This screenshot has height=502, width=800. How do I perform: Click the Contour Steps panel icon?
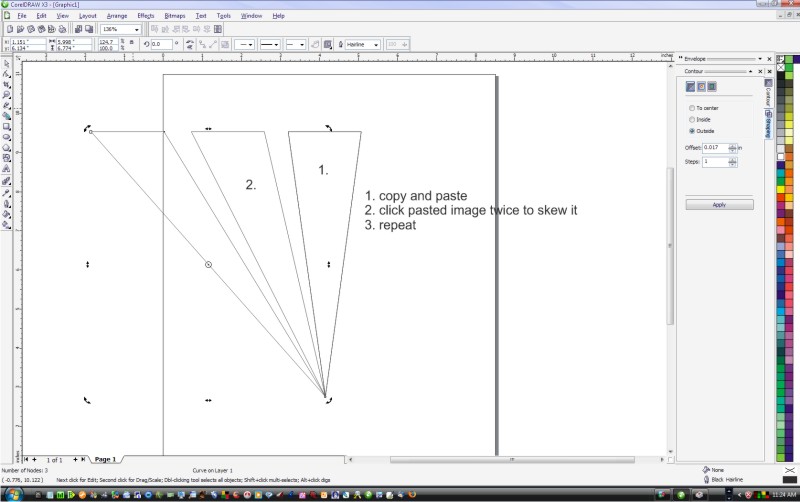pyautogui.click(x=690, y=87)
